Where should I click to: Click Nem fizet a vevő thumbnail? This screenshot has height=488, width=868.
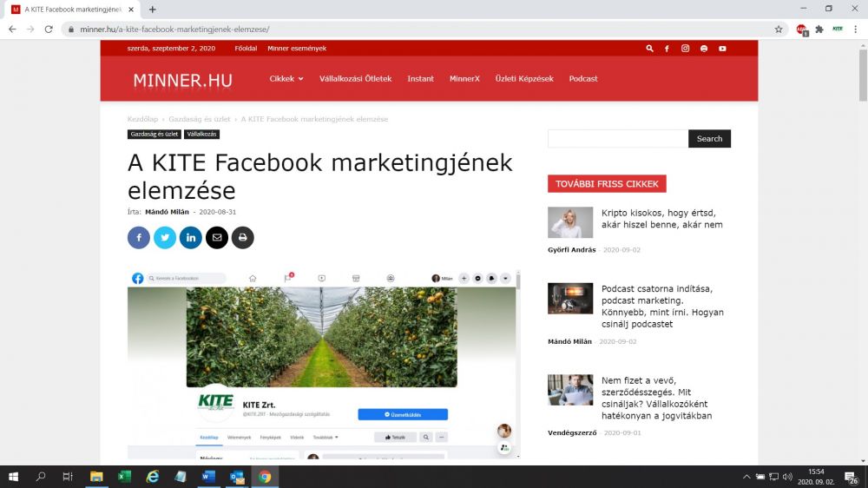pyautogui.click(x=570, y=390)
